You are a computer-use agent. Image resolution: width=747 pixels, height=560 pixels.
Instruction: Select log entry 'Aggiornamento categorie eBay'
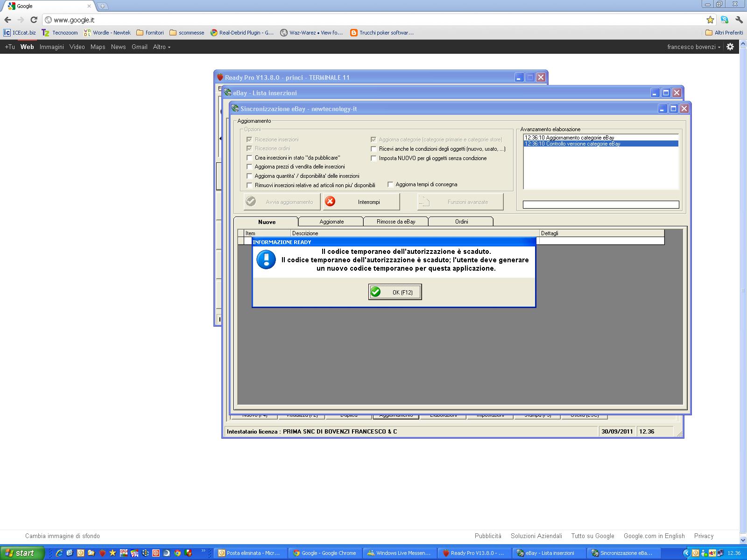(x=601, y=138)
